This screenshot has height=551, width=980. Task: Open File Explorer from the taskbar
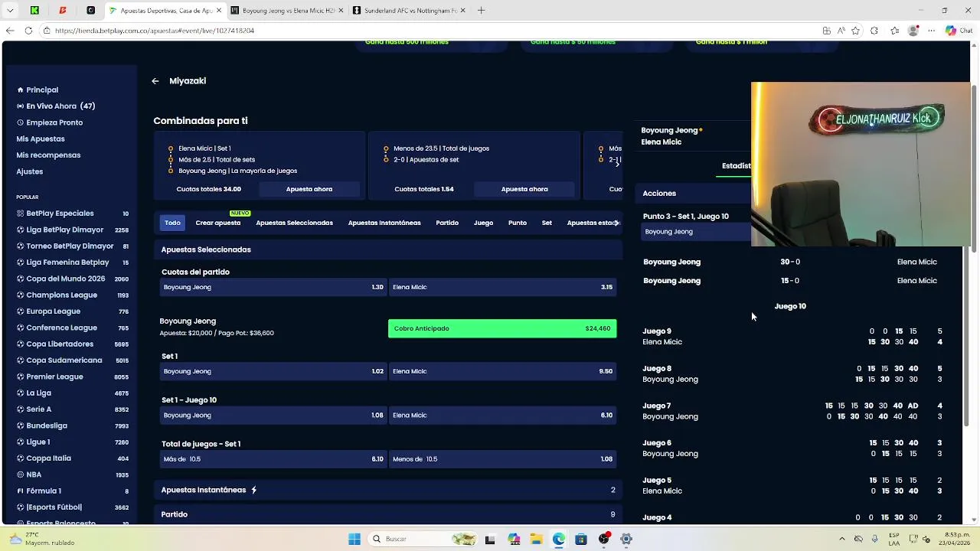[537, 539]
